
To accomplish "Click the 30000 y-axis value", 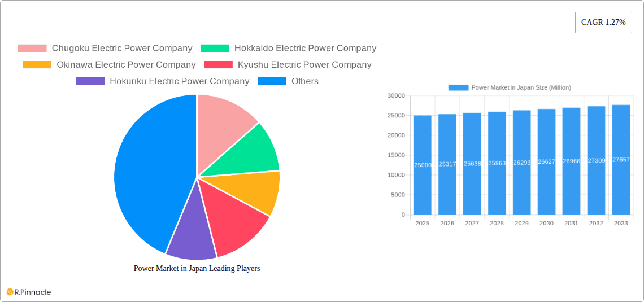I will [x=397, y=95].
